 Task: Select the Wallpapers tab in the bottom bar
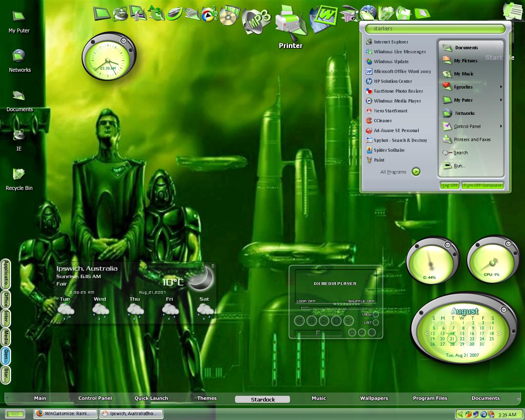(374, 398)
